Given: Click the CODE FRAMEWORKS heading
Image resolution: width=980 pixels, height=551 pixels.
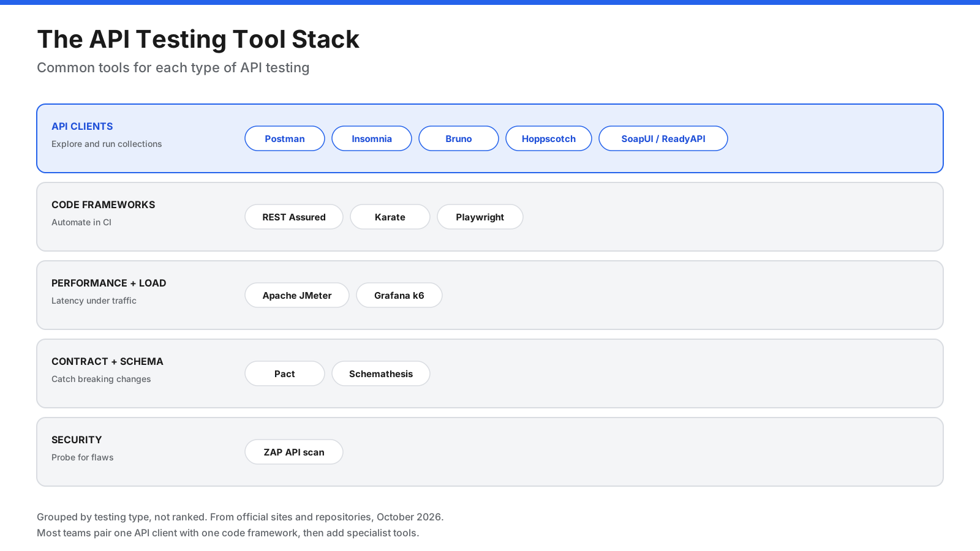Looking at the screenshot, I should coord(104,204).
